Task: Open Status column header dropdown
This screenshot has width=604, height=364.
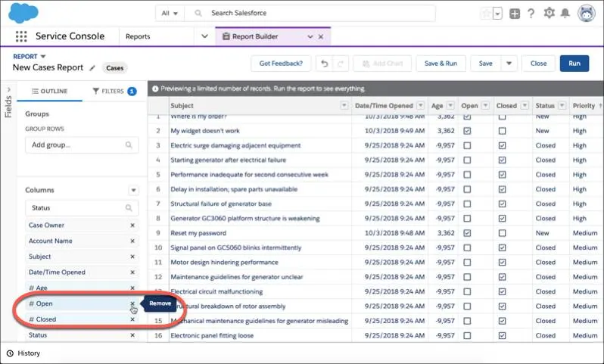Action: tap(562, 105)
